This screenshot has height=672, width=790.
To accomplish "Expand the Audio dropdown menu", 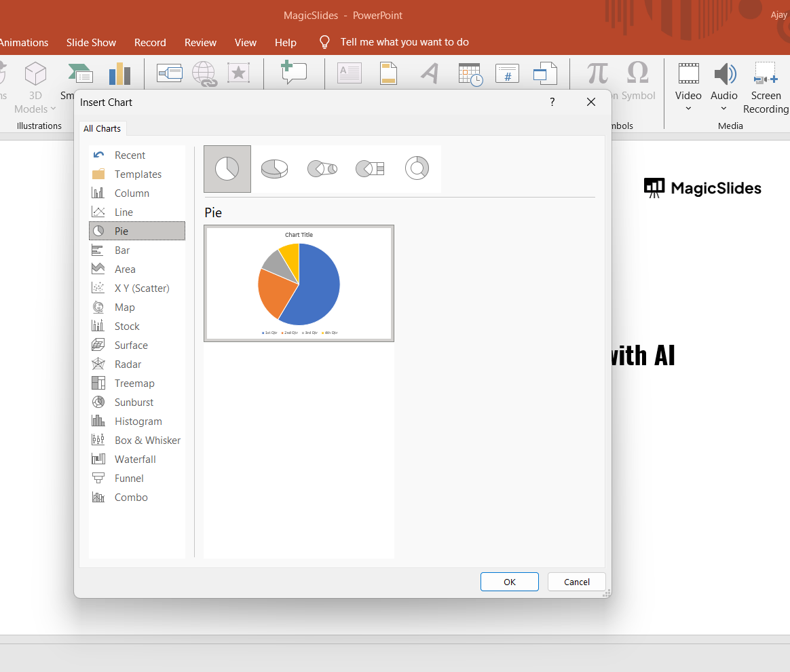I will click(723, 108).
